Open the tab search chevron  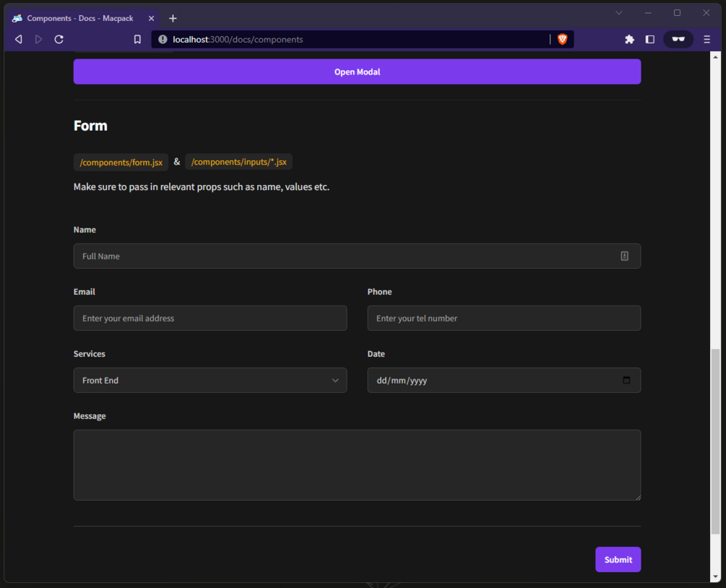618,13
